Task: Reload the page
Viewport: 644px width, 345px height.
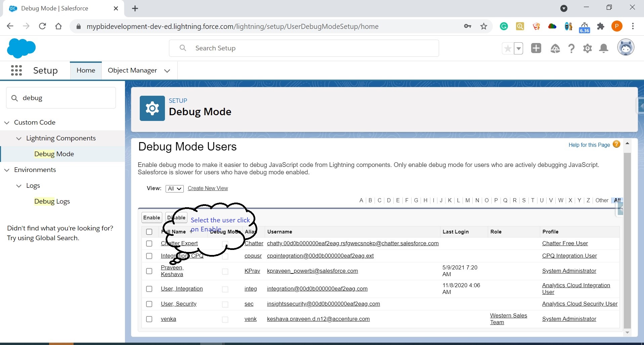Action: [42, 26]
